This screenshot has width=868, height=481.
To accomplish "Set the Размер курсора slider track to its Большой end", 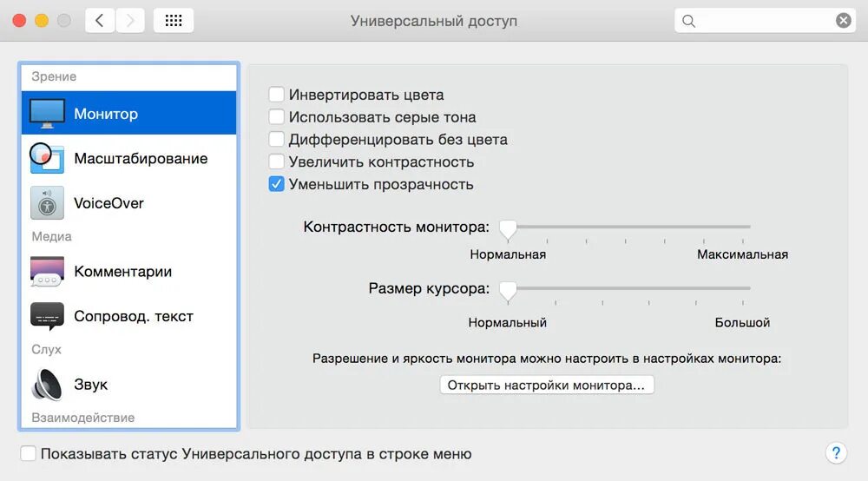I will [x=743, y=288].
